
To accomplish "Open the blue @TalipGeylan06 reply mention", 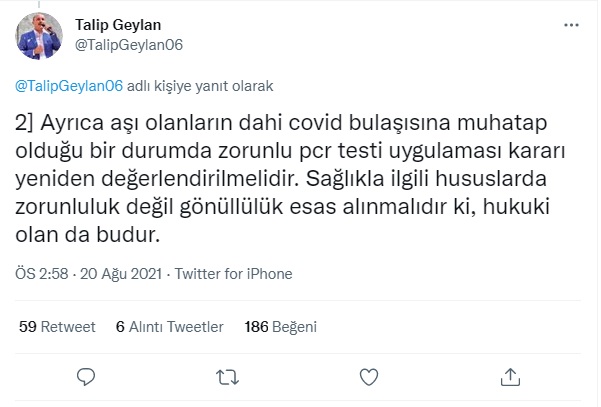I will point(68,86).
